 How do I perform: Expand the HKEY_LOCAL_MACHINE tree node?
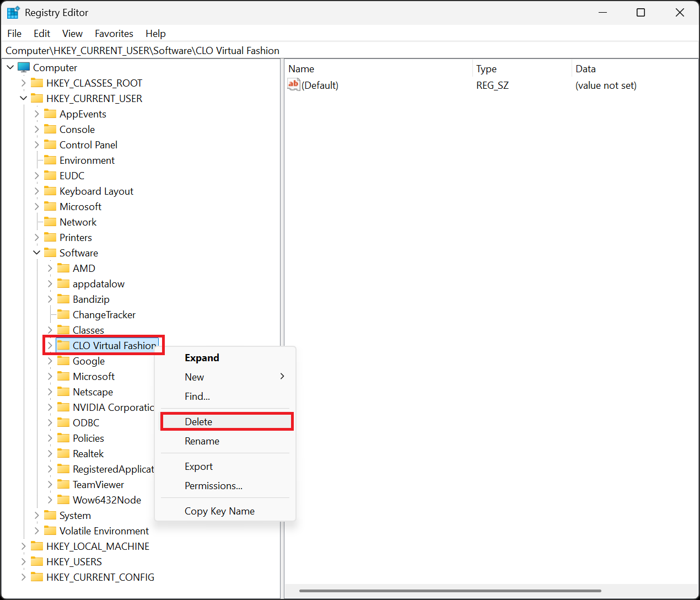pyautogui.click(x=23, y=546)
